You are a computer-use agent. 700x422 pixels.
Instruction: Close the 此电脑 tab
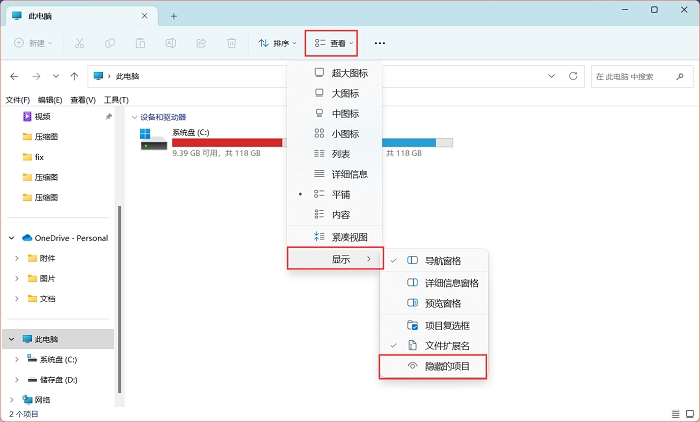[x=145, y=16]
